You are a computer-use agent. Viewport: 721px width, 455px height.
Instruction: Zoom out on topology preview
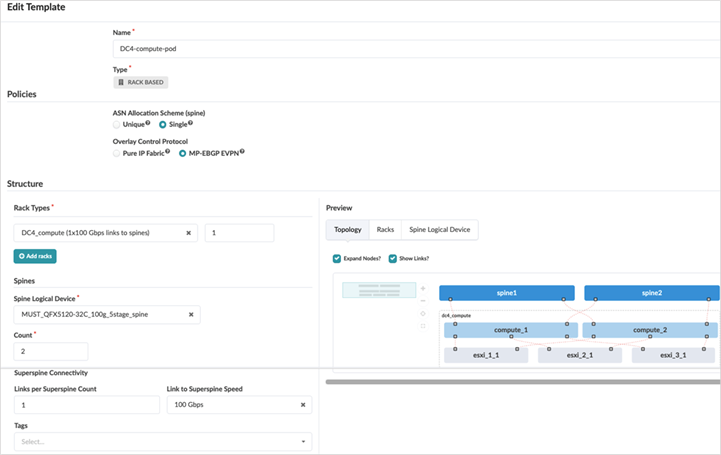423,301
